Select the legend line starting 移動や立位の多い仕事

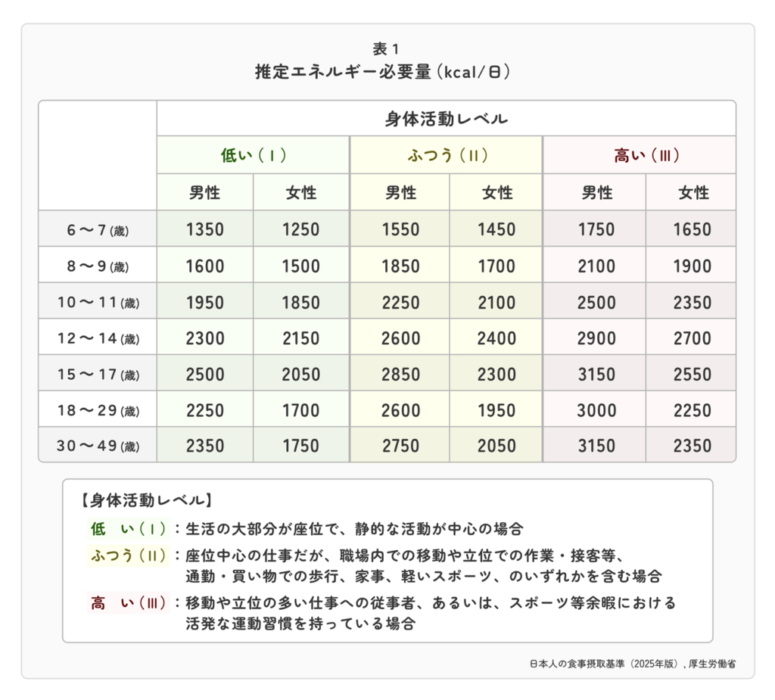[x=431, y=603]
